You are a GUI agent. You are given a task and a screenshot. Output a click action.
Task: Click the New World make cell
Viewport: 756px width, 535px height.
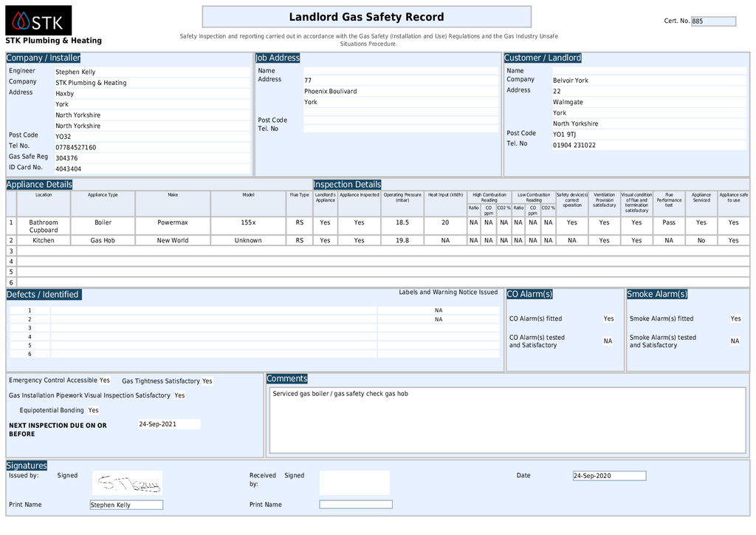[173, 240]
